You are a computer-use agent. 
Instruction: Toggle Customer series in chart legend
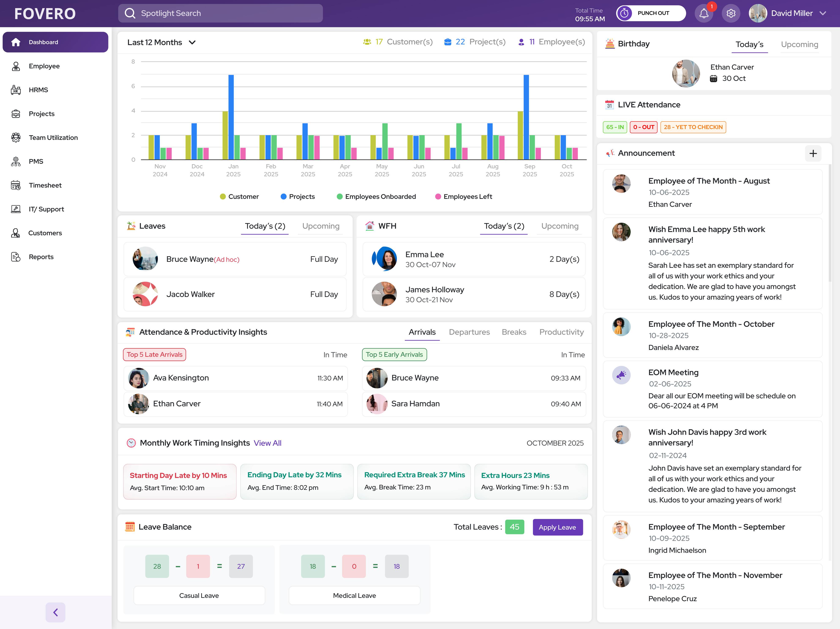[x=239, y=197]
